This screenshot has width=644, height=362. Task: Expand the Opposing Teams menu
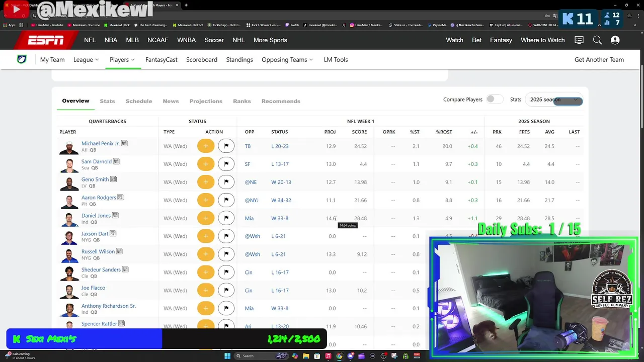coord(287,59)
